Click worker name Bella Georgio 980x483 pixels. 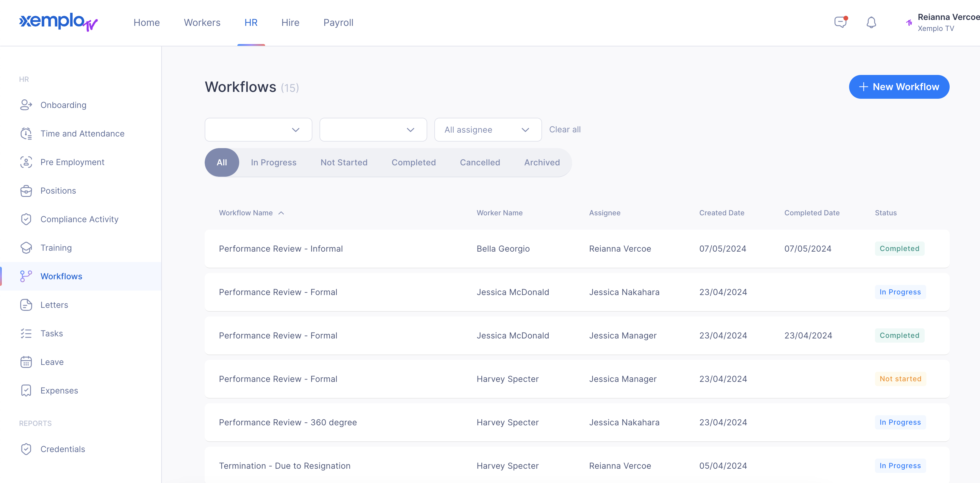(503, 249)
